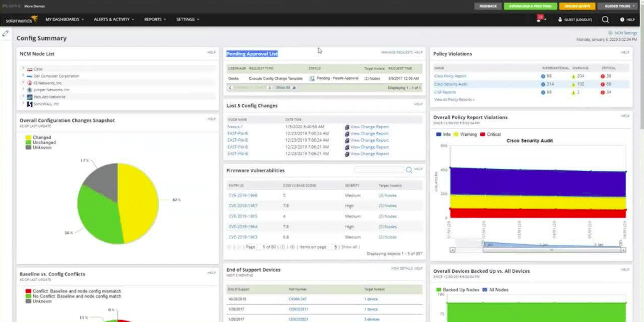Click Cisco Policy Report informational icon
This screenshot has height=322, width=644.
[x=543, y=76]
